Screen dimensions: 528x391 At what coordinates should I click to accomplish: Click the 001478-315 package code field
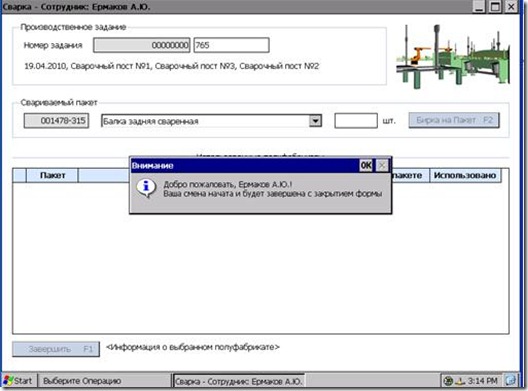pyautogui.click(x=56, y=121)
